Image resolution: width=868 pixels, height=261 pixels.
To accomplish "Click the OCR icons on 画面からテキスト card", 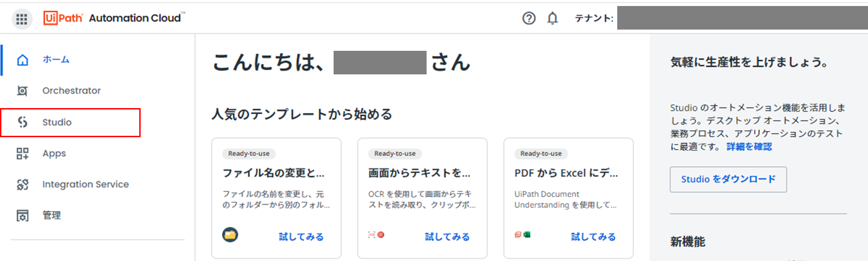I will pyautogui.click(x=376, y=235).
